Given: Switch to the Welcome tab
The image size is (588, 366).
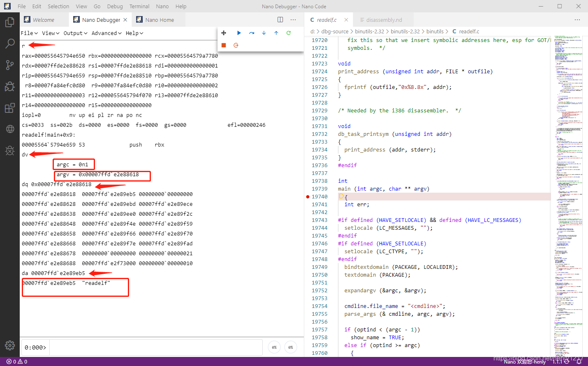Looking at the screenshot, I should 43,20.
